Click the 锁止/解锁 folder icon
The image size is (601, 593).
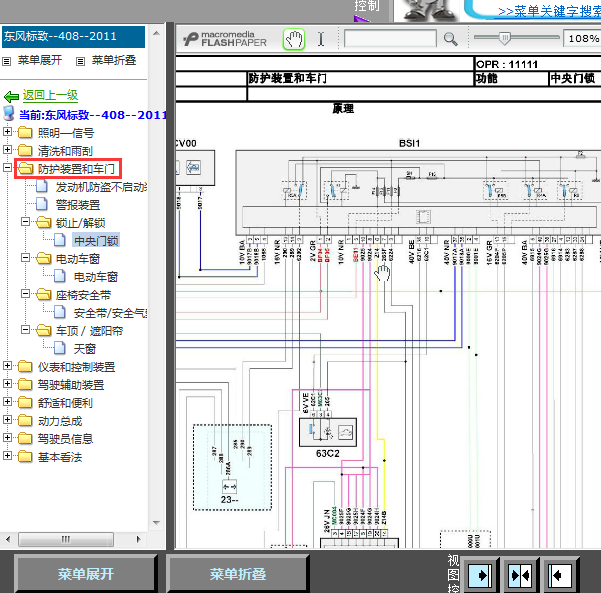pyautogui.click(x=43, y=222)
